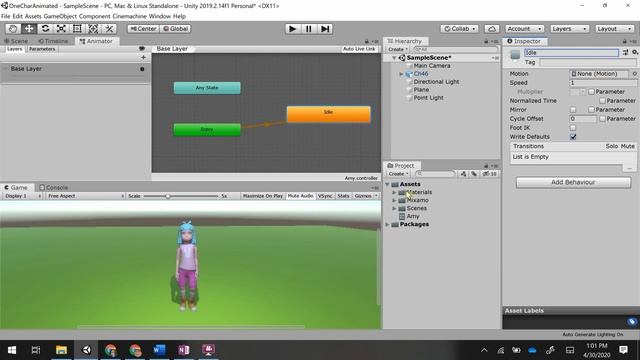Open the Collab dropdown
The height and width of the screenshot is (360, 640).
pos(460,29)
